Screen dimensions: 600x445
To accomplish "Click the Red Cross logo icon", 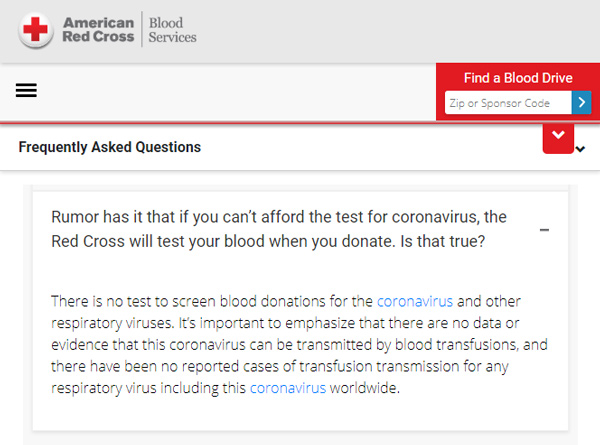I will click(37, 30).
